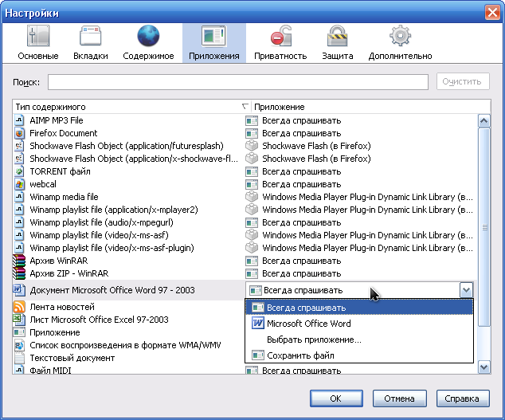Select Winamp playlist file (application/x-mplayer2) row
The width and height of the screenshot is (505, 420).
click(x=243, y=210)
